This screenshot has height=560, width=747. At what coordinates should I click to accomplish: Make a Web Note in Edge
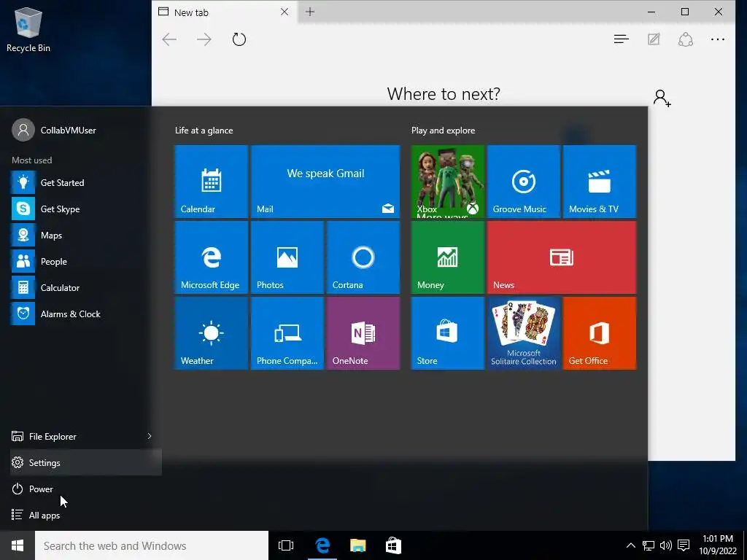click(x=654, y=39)
